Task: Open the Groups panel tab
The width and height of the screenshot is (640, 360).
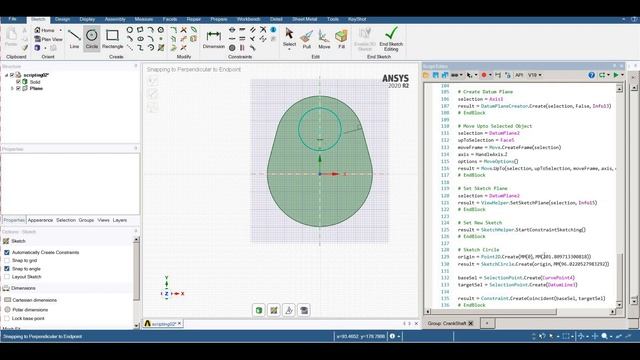Action: coord(86,220)
